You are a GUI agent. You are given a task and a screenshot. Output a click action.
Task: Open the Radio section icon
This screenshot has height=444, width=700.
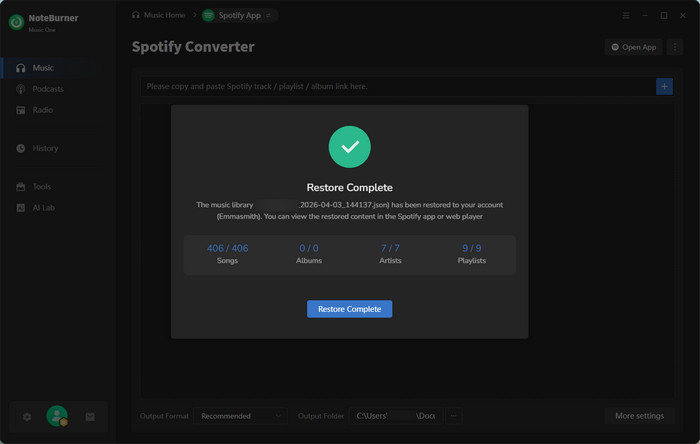tap(21, 110)
